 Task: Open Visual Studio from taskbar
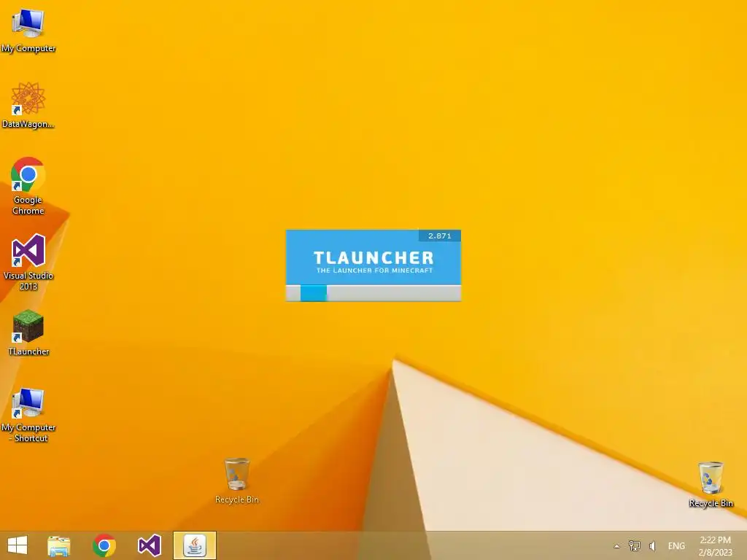coord(149,545)
